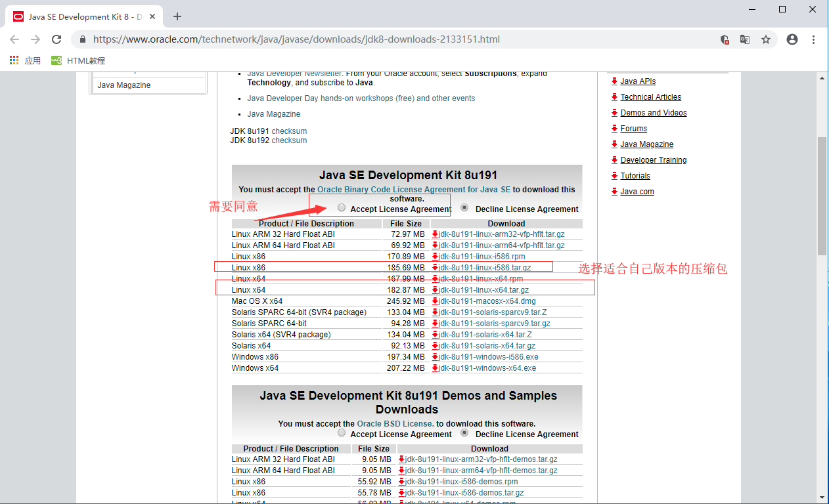
Task: Click the page scrollbar up arrow
Action: pyautogui.click(x=822, y=78)
